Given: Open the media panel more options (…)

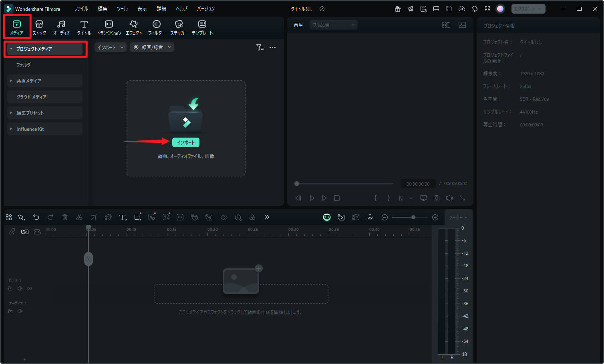Looking at the screenshot, I should pos(272,47).
